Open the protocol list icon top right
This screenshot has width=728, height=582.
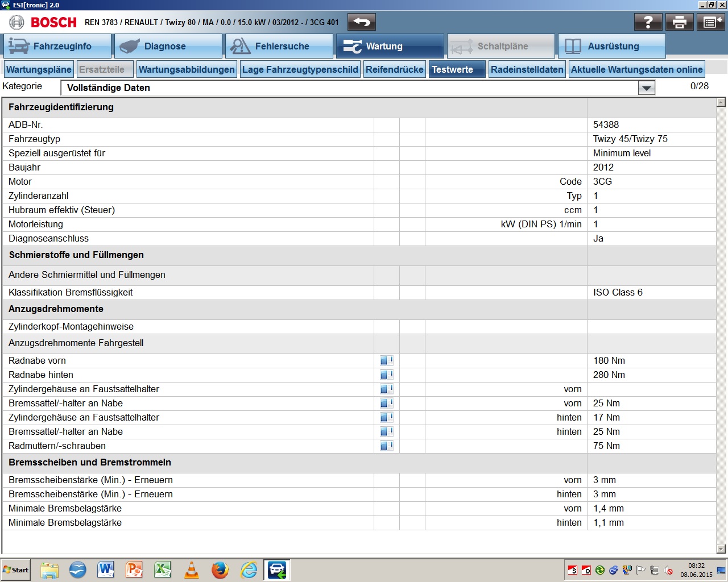(x=712, y=22)
